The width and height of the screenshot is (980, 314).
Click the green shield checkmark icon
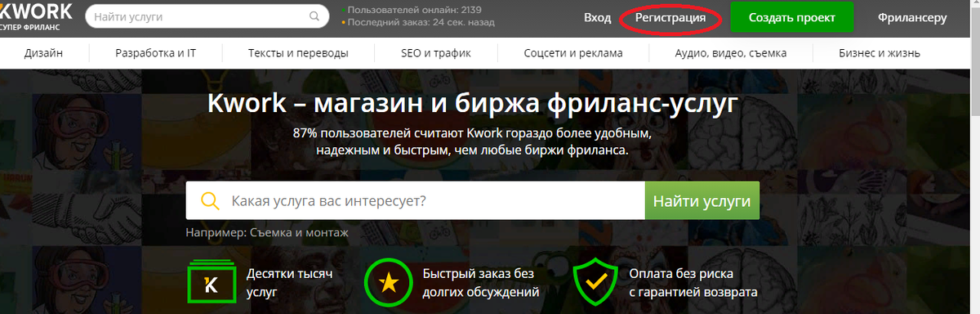[x=596, y=282]
